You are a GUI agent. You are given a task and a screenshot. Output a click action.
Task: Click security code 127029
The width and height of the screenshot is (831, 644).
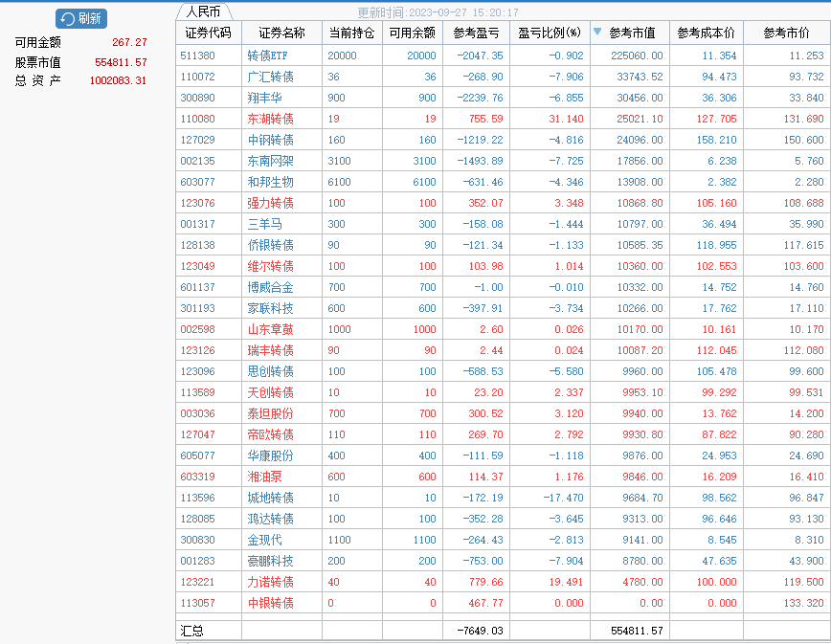pyautogui.click(x=197, y=140)
